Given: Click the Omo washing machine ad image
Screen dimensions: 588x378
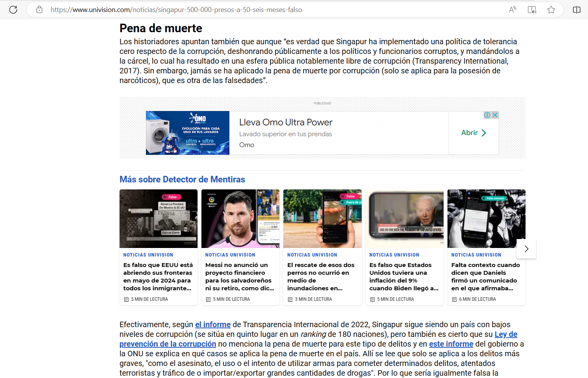Looking at the screenshot, I should pyautogui.click(x=187, y=133).
